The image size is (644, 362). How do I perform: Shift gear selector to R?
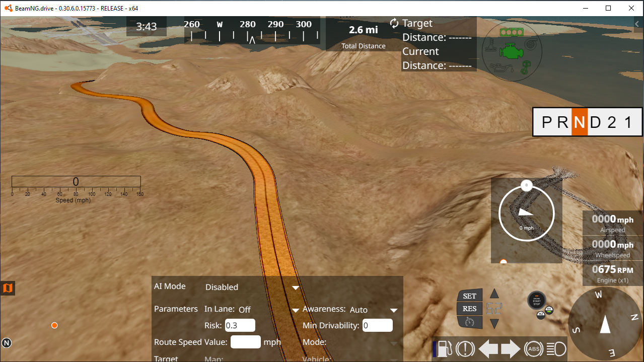tap(563, 122)
